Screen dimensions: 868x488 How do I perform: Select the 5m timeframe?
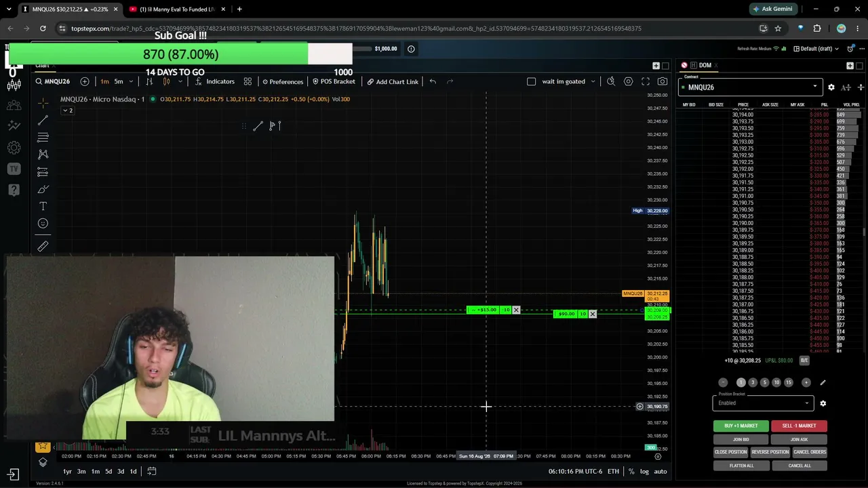coord(119,81)
